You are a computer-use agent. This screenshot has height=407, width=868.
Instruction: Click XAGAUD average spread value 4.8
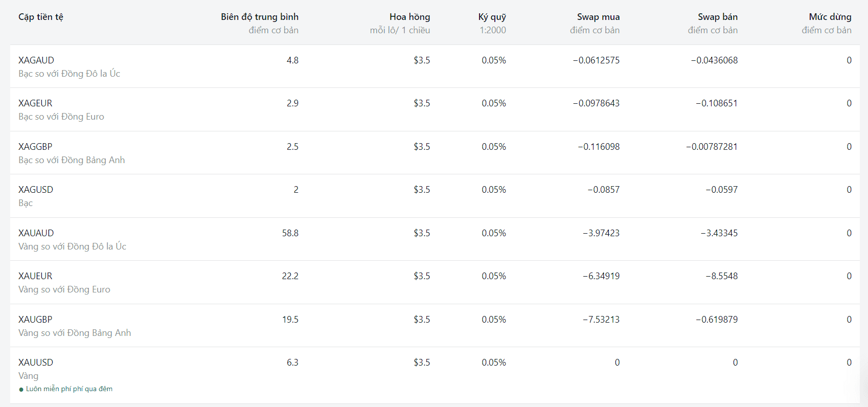tap(292, 60)
